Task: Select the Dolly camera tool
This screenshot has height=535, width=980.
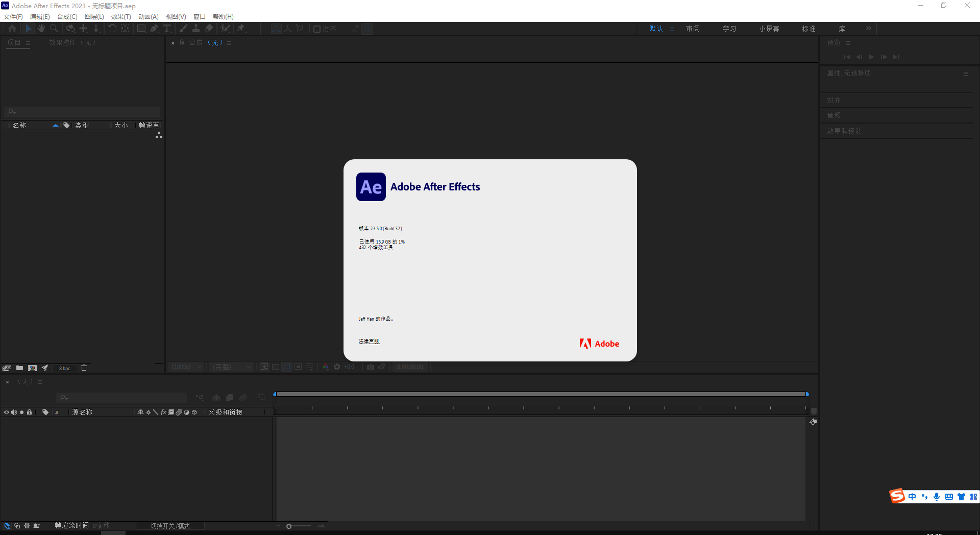Action: click(x=96, y=29)
